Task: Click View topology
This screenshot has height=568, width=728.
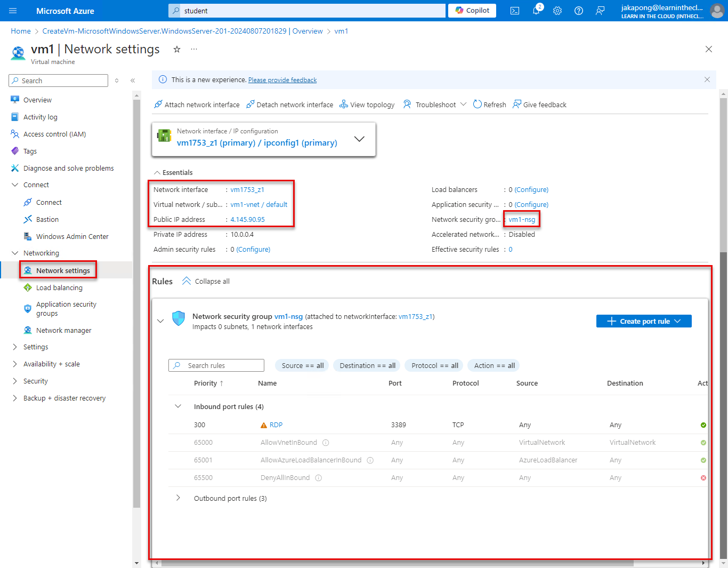Action: click(367, 105)
